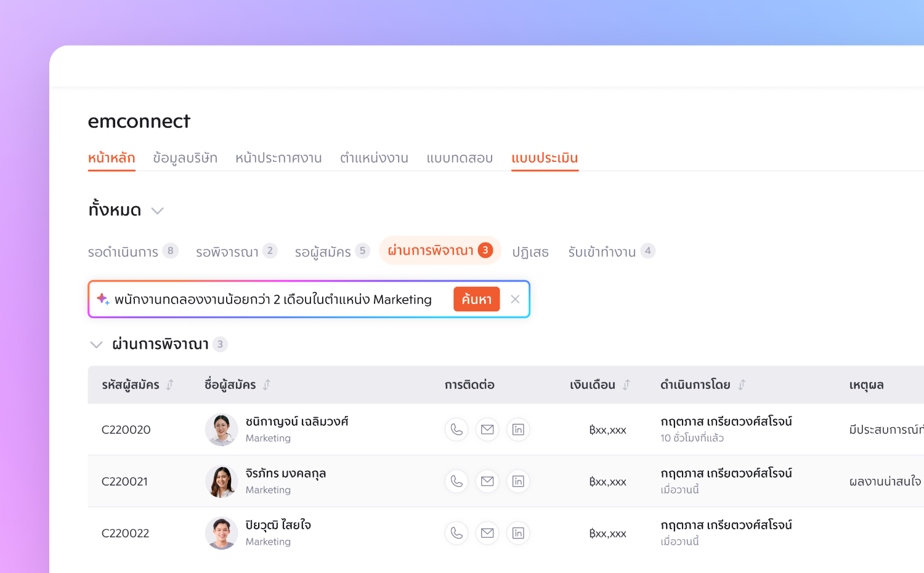924x573 pixels.
Task: Select applicant code C220020
Action: point(126,430)
